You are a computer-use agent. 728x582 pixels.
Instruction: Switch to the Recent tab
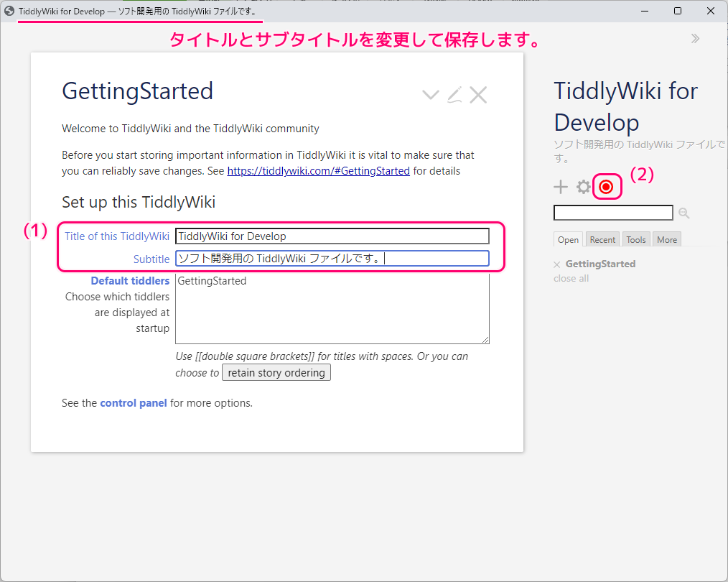click(x=602, y=240)
